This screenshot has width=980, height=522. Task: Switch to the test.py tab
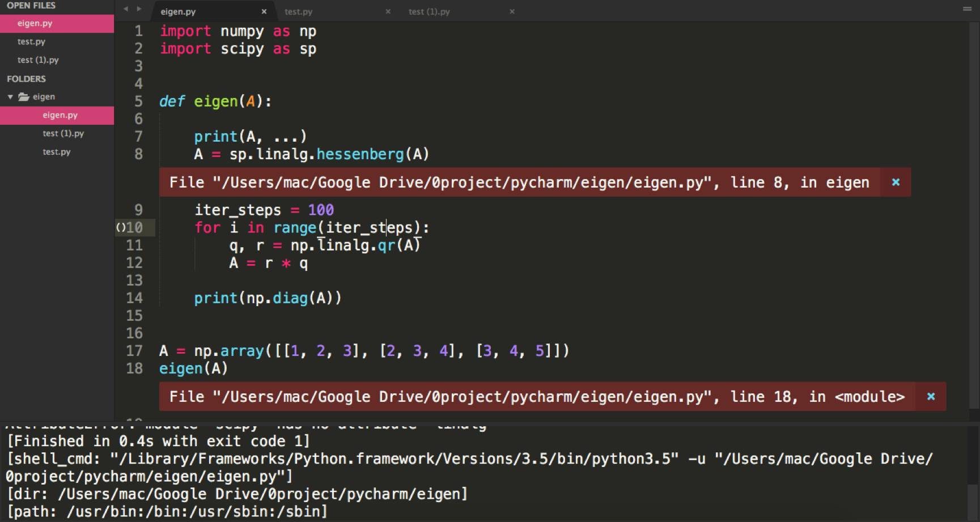298,11
